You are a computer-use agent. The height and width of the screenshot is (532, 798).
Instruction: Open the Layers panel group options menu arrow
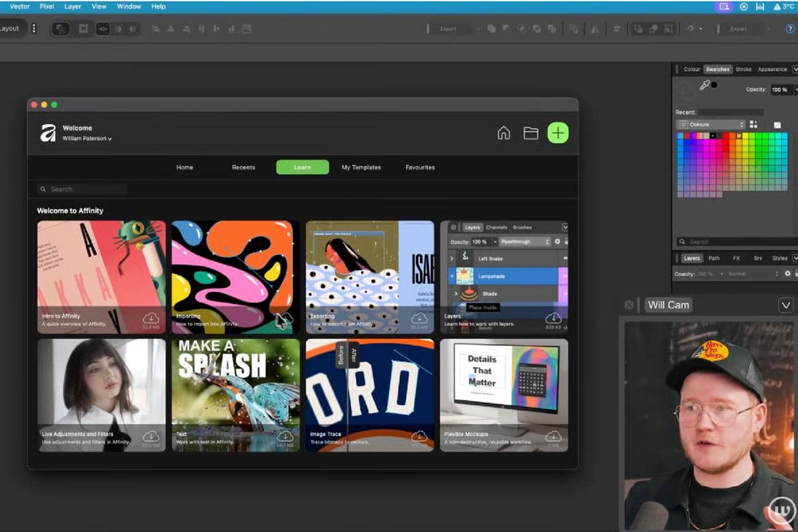795,258
